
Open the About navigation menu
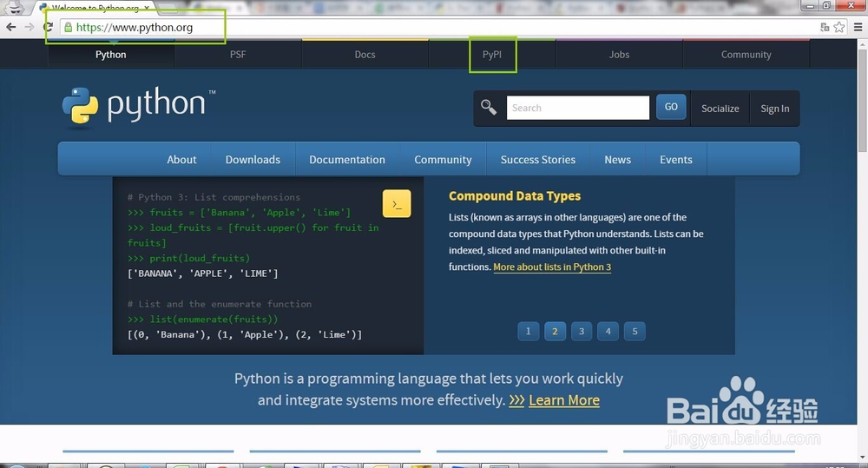[x=181, y=160]
